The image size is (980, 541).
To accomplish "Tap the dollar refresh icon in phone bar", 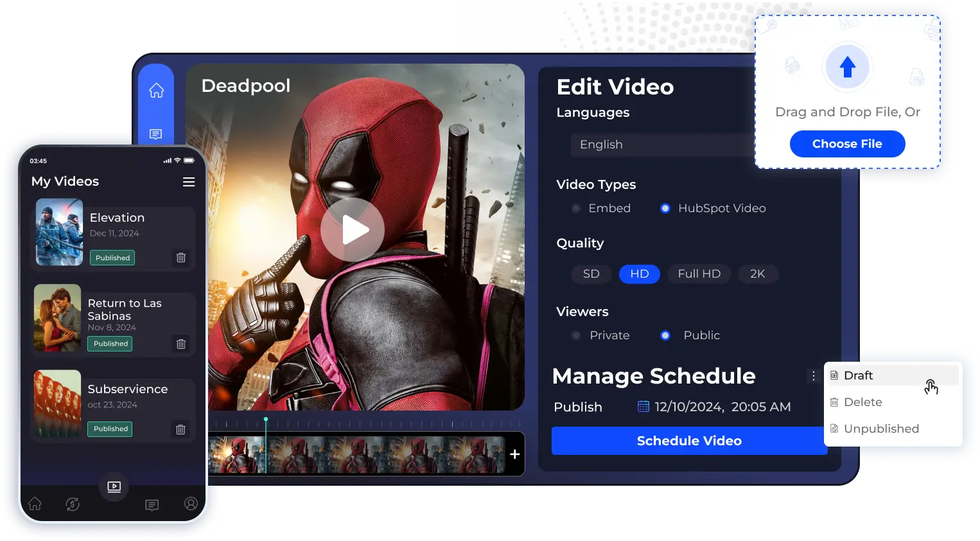I will (x=73, y=504).
